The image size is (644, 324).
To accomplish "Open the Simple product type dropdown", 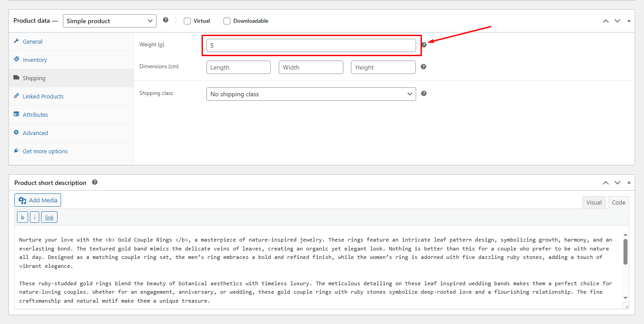I will (x=110, y=21).
